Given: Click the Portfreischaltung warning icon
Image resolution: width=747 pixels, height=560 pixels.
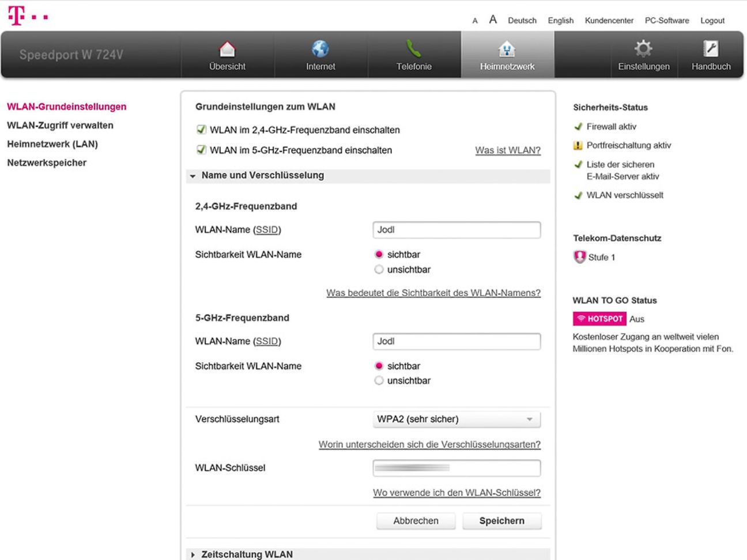Looking at the screenshot, I should [x=578, y=146].
